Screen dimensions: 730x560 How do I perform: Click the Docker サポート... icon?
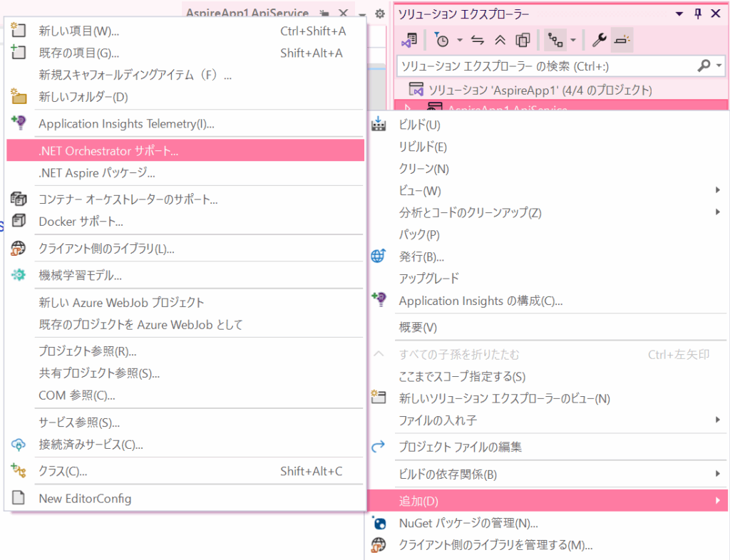point(19,220)
